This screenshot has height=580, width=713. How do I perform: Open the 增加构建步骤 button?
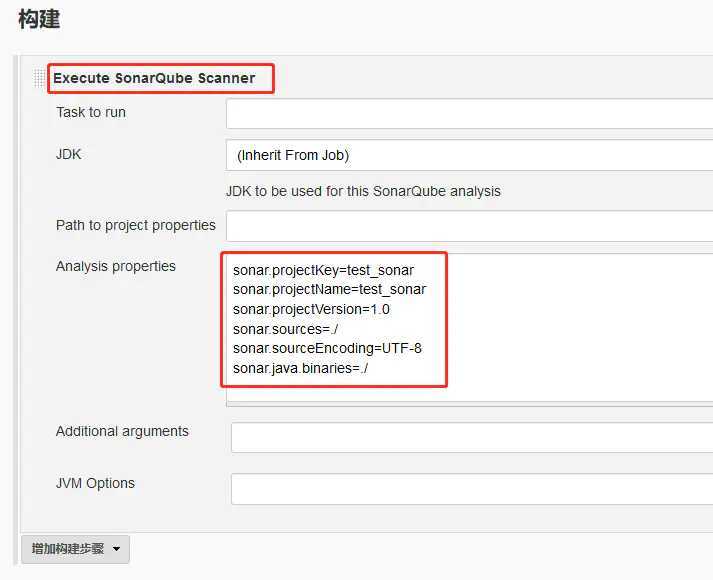point(75,549)
